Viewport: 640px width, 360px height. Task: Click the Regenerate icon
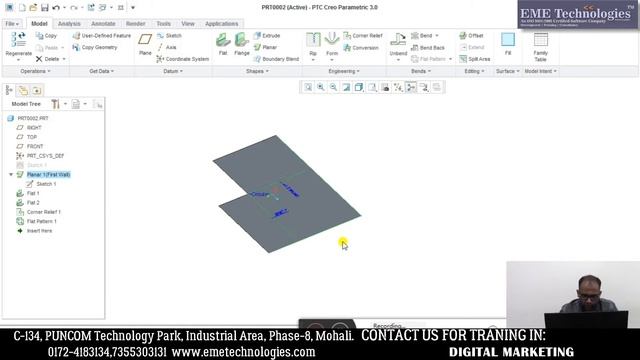[18, 40]
